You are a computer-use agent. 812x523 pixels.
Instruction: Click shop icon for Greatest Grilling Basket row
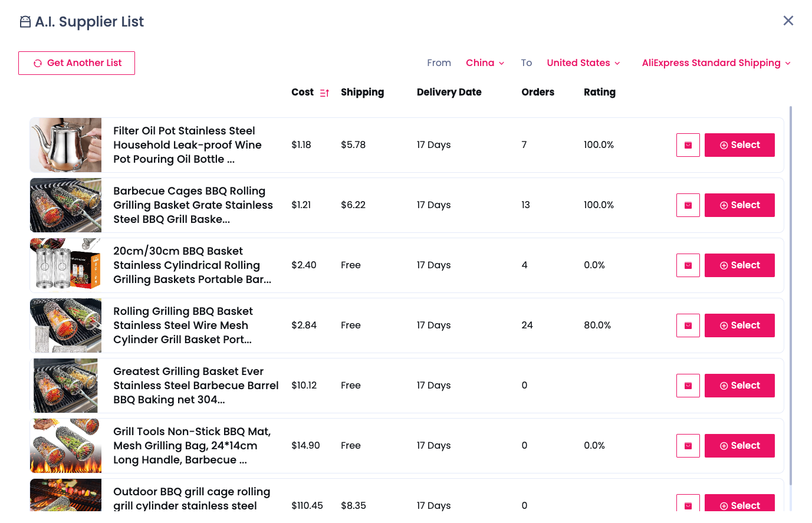tap(688, 386)
